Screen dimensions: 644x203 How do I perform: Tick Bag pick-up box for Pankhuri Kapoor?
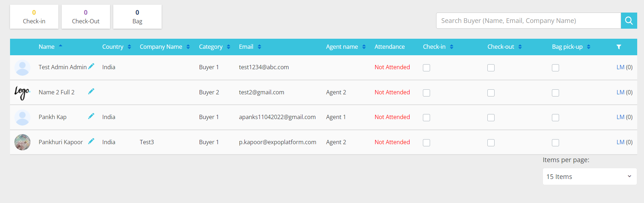555,143
